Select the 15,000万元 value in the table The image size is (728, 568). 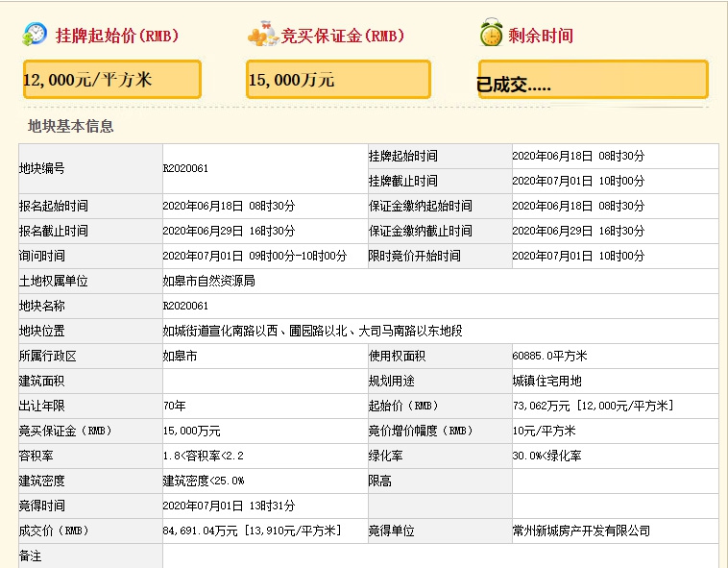(x=192, y=431)
